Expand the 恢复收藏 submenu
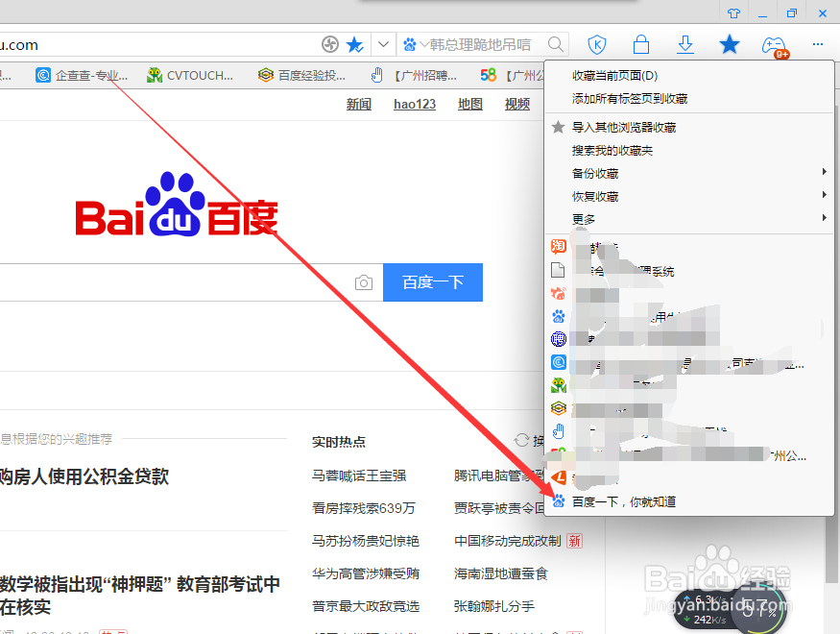840x634 pixels. 689,197
